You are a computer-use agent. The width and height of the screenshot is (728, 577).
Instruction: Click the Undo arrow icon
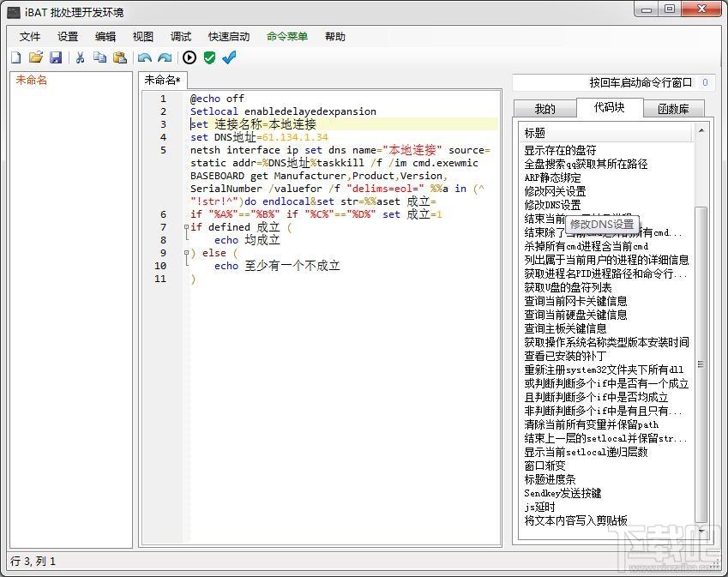[145, 57]
